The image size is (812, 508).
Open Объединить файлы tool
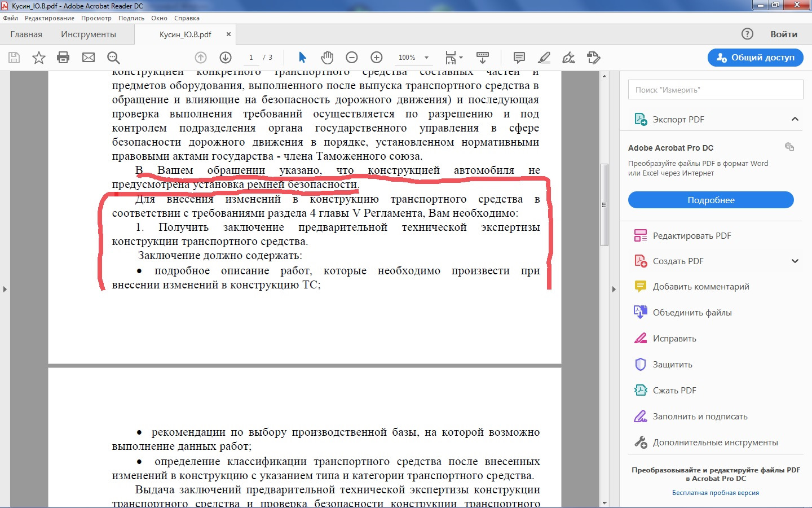tap(682, 312)
